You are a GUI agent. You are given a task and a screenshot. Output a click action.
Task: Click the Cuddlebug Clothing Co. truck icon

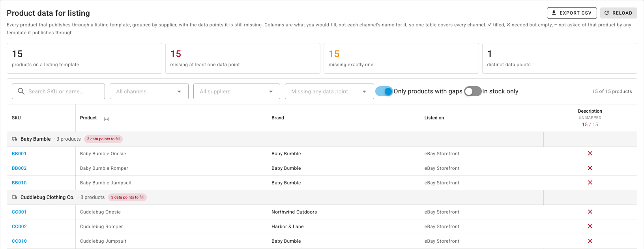15,197
